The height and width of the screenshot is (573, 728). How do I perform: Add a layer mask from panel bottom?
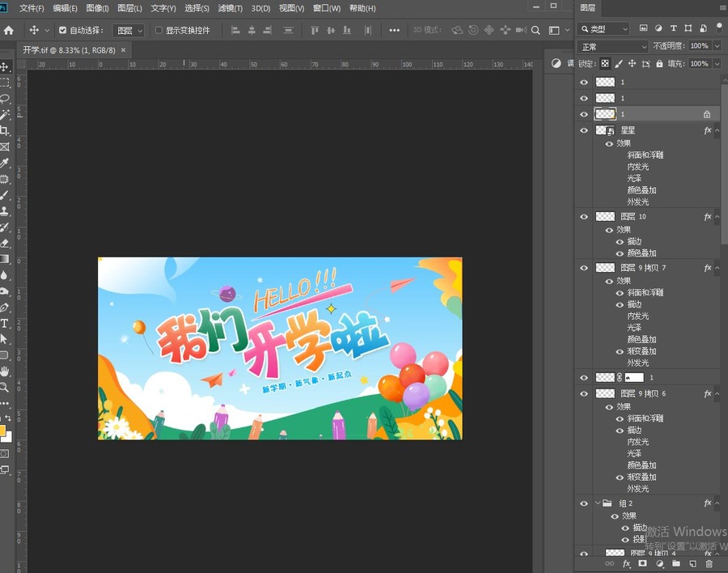642,564
